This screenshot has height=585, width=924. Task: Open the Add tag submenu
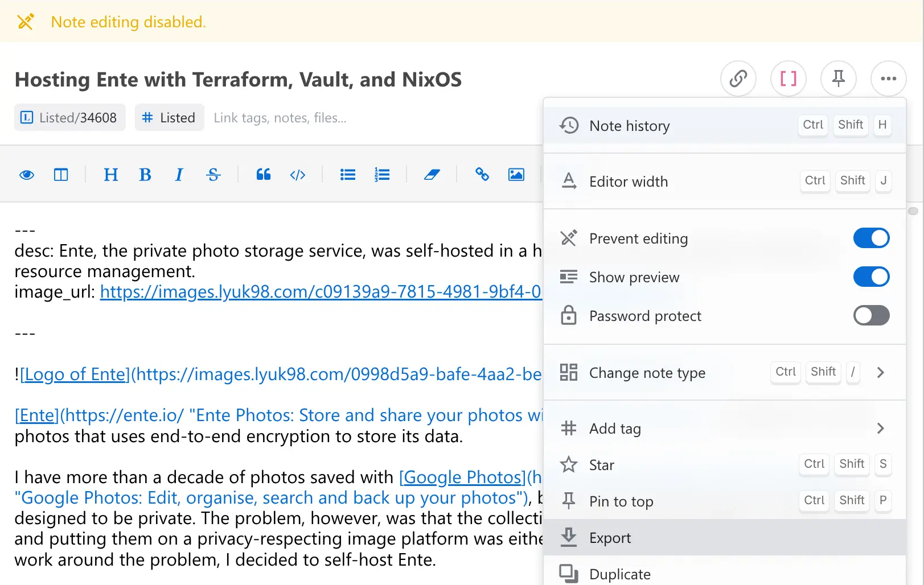[x=880, y=428]
